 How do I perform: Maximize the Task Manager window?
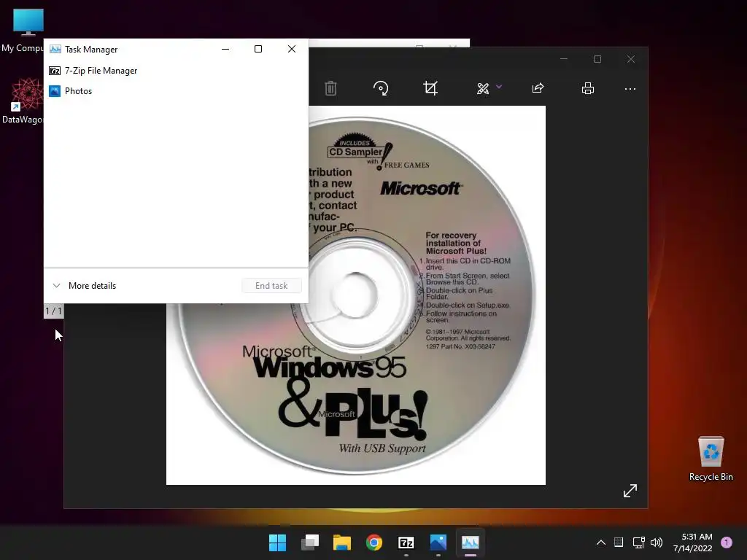click(258, 49)
